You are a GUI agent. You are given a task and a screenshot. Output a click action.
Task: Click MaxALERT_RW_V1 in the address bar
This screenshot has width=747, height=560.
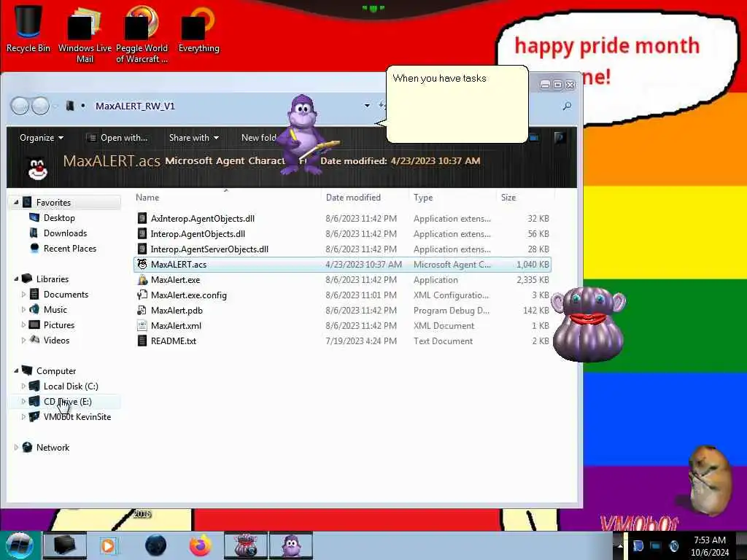(x=135, y=106)
